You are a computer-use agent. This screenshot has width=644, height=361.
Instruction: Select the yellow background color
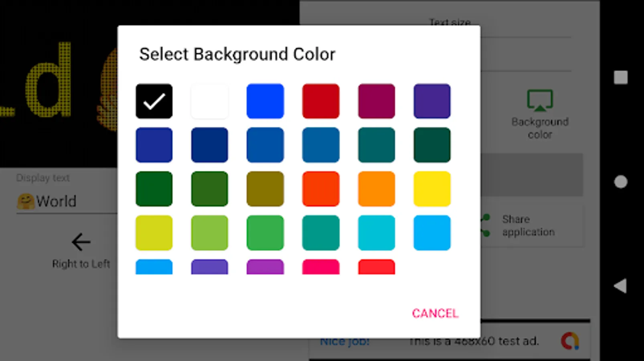432,189
